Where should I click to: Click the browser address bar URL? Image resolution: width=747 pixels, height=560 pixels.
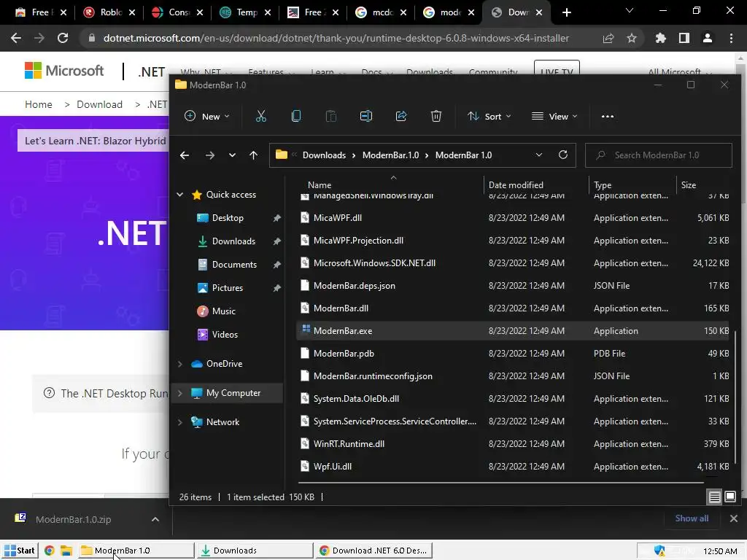coord(336,38)
